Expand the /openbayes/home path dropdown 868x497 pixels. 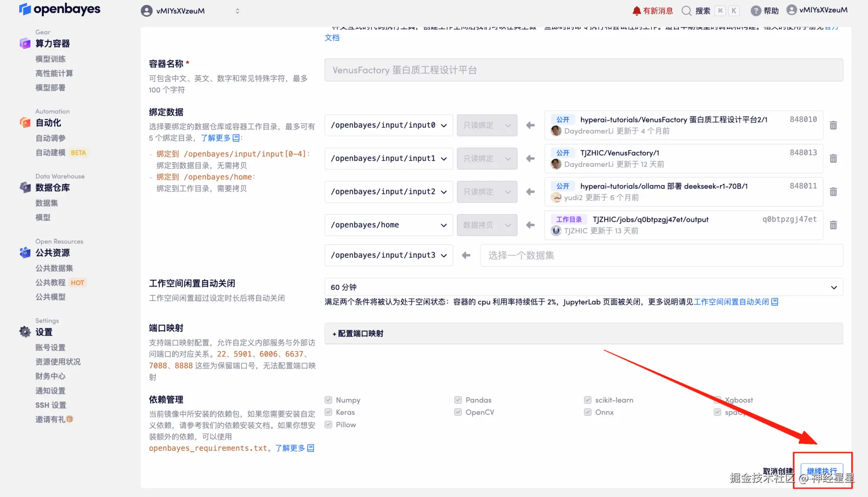click(388, 225)
